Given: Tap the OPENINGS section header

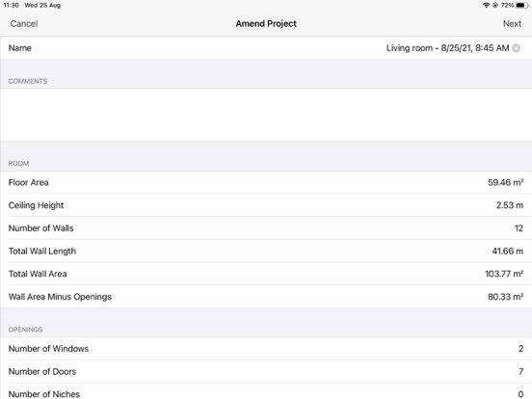Looking at the screenshot, I should tap(25, 330).
